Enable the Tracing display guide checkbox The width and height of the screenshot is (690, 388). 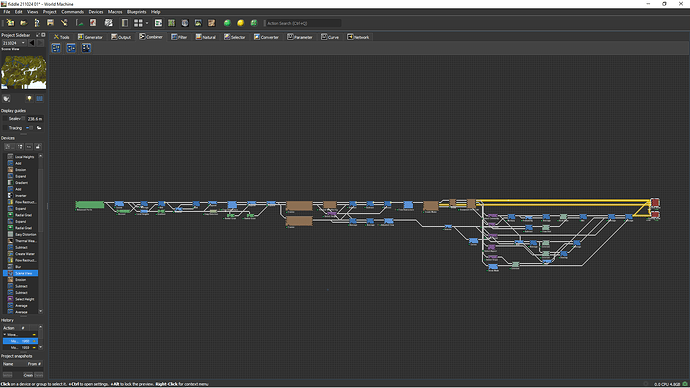5,128
